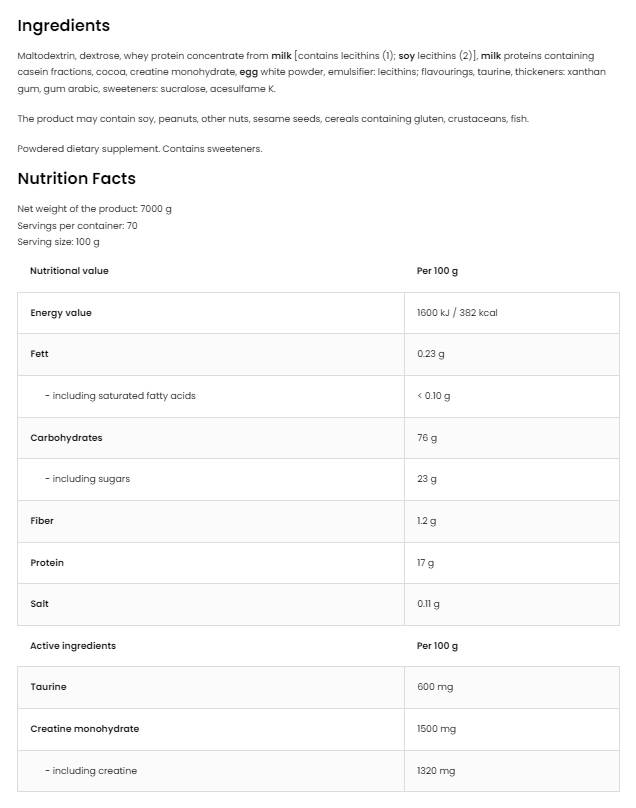
Task: Click the Nutritional value column header
Action: (69, 271)
